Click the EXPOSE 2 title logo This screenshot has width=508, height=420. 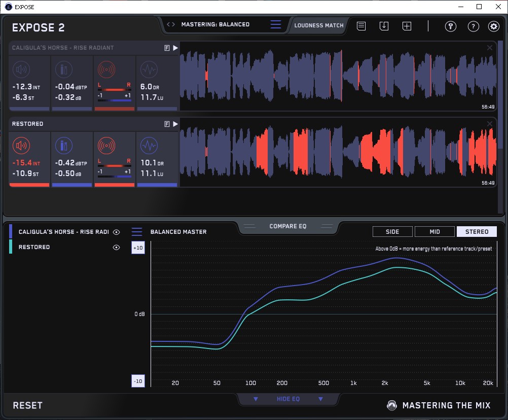coord(38,27)
